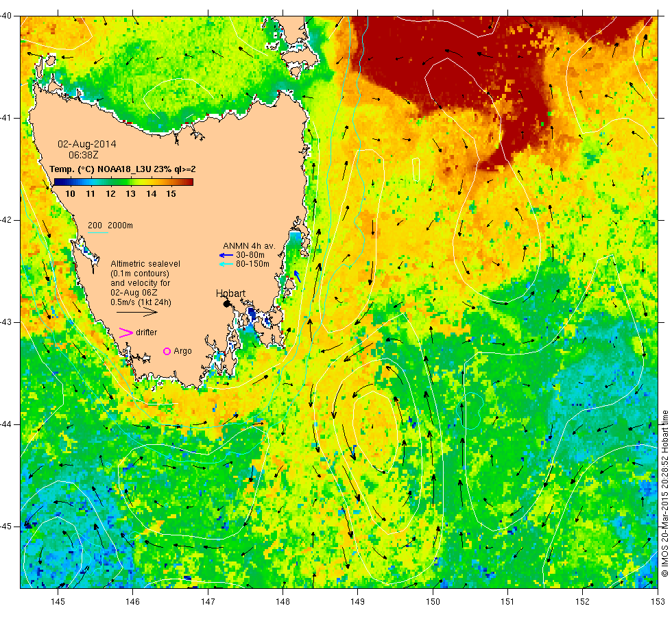
Task: Click the IMOS copyright timestamp text
Action: (664, 494)
